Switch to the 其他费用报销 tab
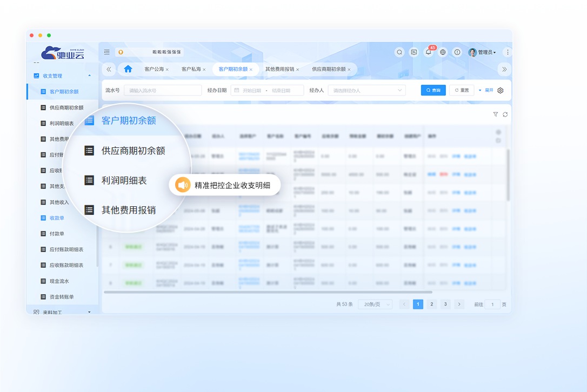This screenshot has height=392, width=587. [279, 69]
